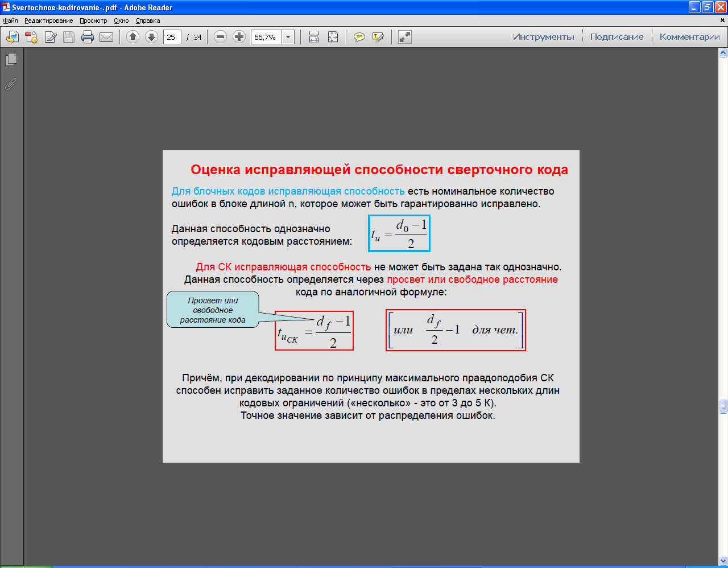
Task: Go to next page arrow
Action: pyautogui.click(x=151, y=37)
